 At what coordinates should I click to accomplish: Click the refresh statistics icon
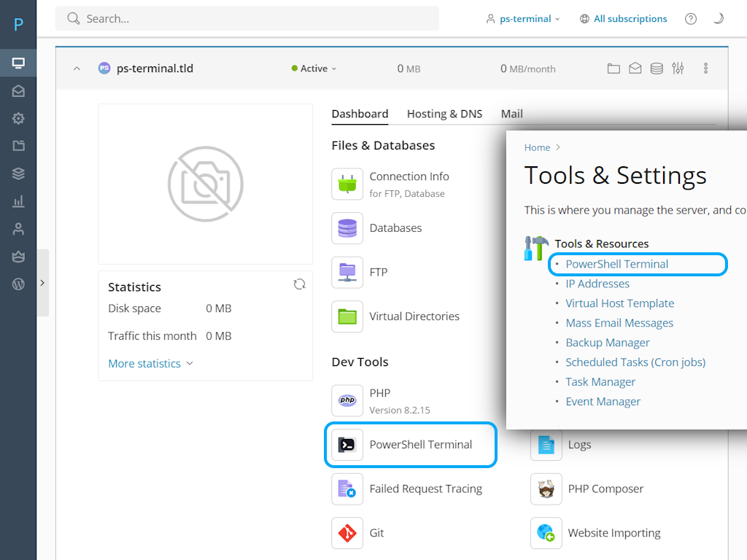point(299,284)
